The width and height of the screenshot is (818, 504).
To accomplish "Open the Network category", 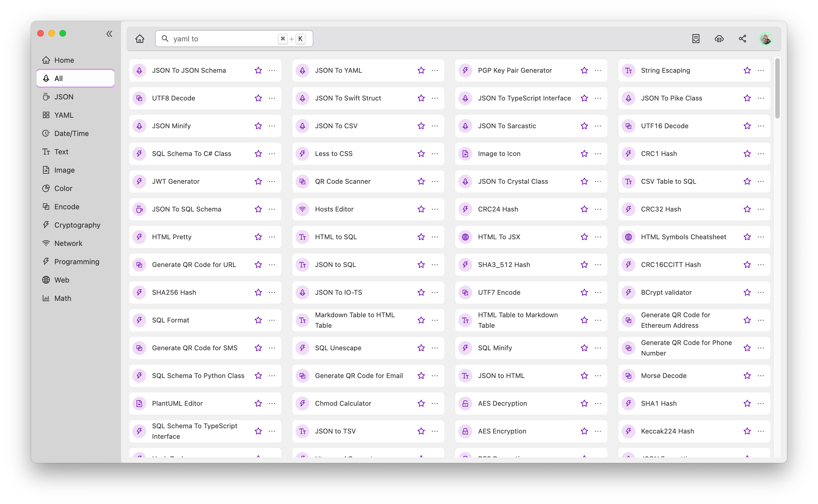I will coord(75,243).
